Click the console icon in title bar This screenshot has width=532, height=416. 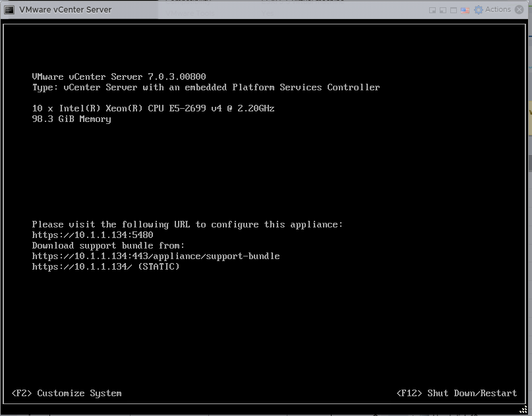9,10
